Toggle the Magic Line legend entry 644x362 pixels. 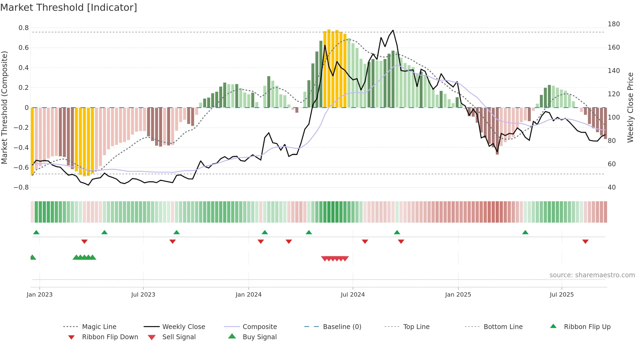[90, 327]
